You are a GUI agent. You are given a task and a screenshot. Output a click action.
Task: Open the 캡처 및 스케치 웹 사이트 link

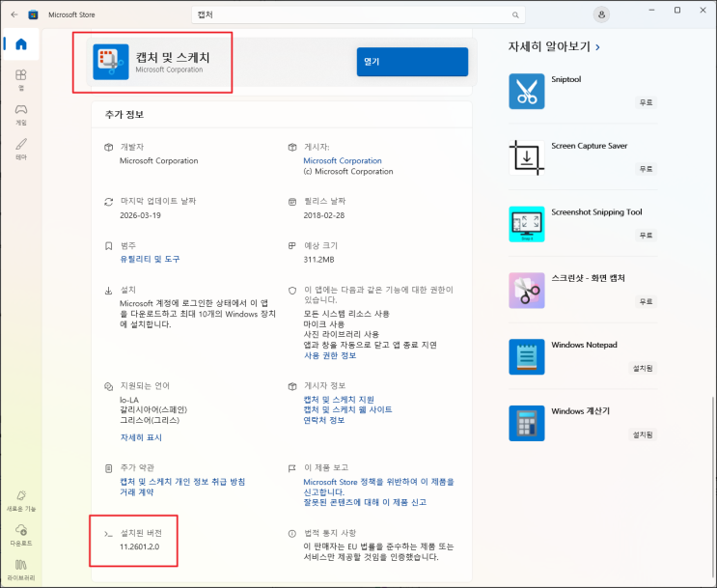(348, 409)
